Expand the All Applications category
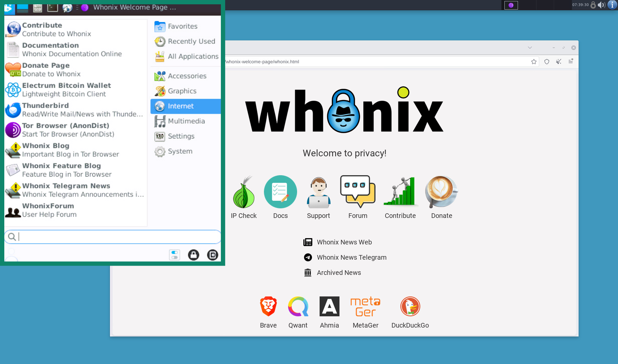This screenshot has height=364, width=618. point(193,56)
